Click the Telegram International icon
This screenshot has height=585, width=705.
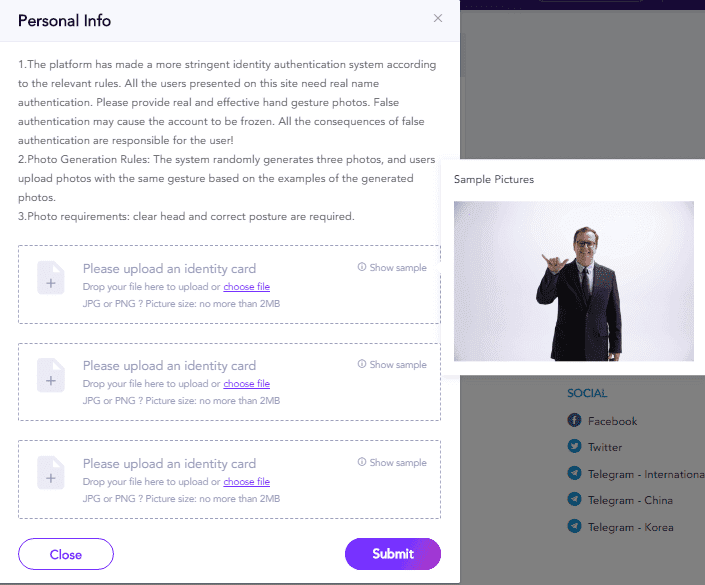click(x=574, y=474)
